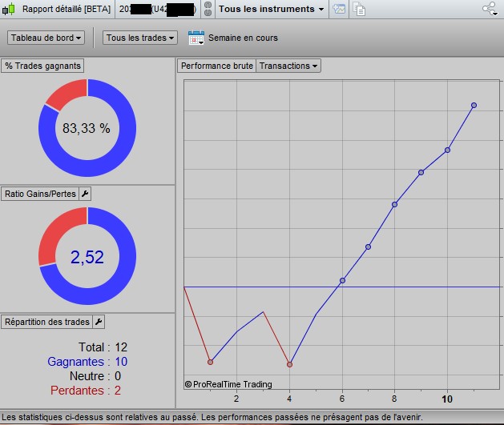
Task: Select the Rapport détaillé [BETA] title tab
Action: click(67, 9)
